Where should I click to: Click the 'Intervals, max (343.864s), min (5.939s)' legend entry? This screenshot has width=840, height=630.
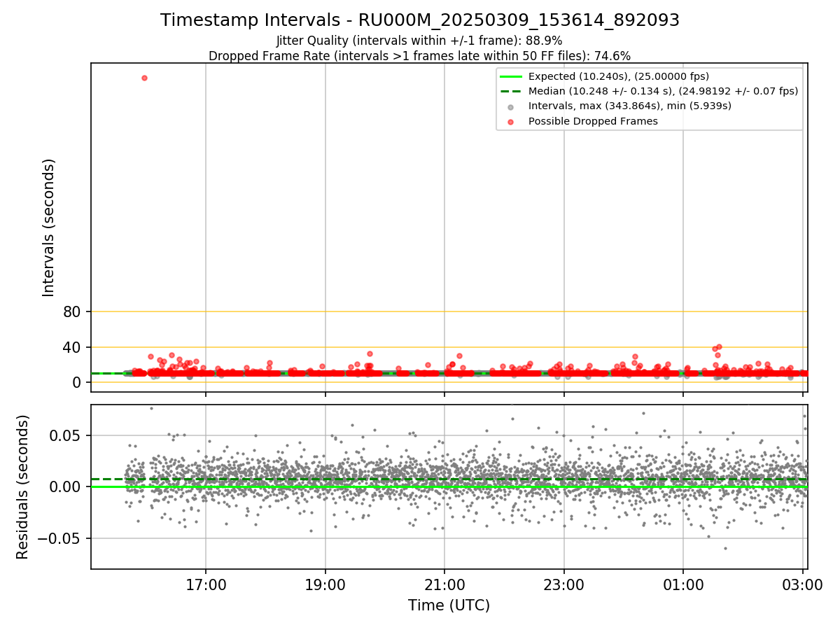pyautogui.click(x=630, y=106)
